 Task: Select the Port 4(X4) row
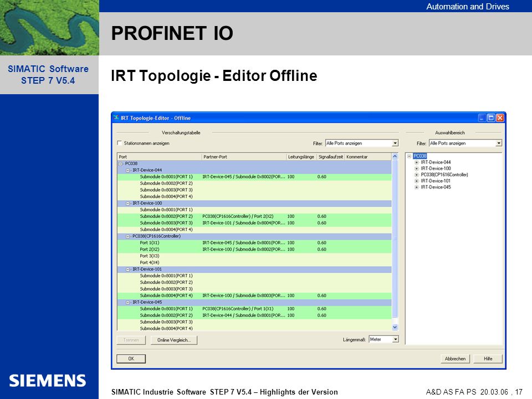tap(254, 263)
